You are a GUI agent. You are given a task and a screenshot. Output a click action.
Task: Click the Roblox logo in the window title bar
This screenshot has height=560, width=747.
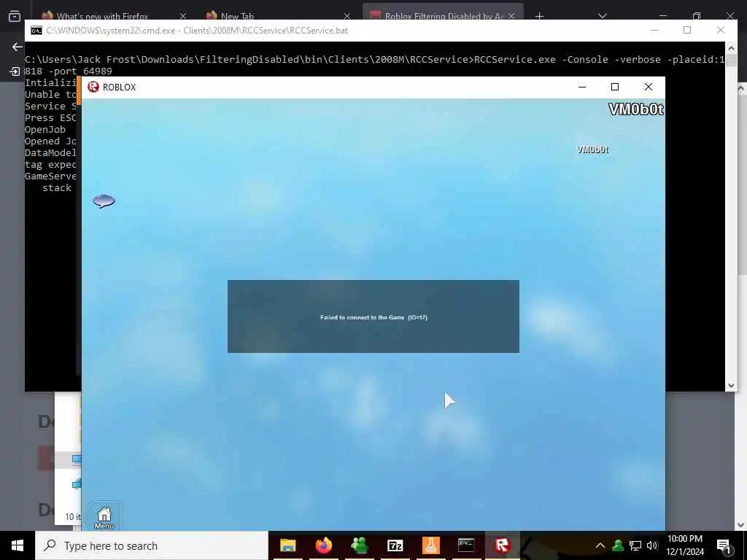pyautogui.click(x=93, y=87)
